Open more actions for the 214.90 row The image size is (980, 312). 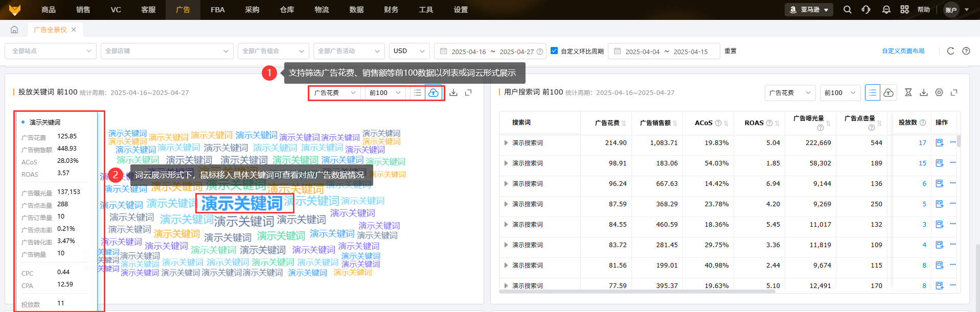[x=953, y=142]
